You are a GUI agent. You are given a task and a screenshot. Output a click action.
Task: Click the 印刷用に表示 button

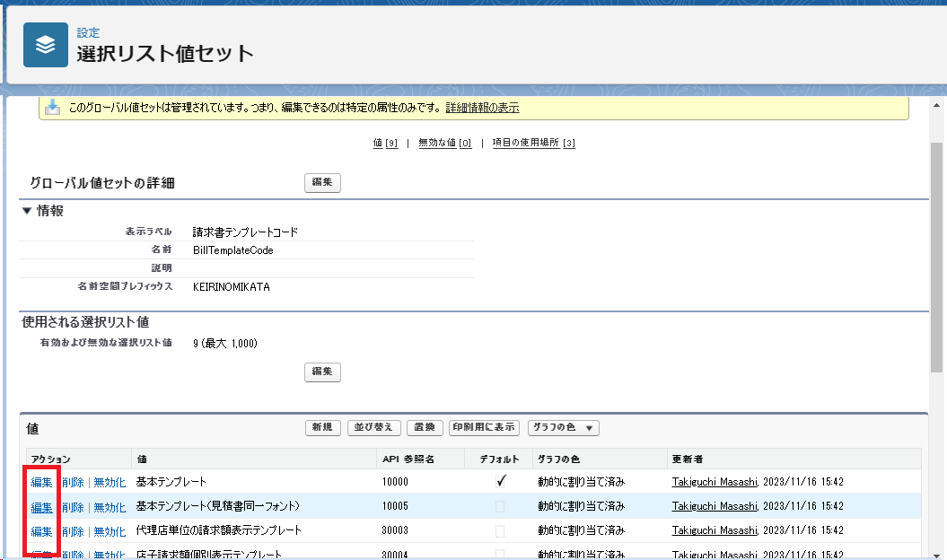coord(485,428)
